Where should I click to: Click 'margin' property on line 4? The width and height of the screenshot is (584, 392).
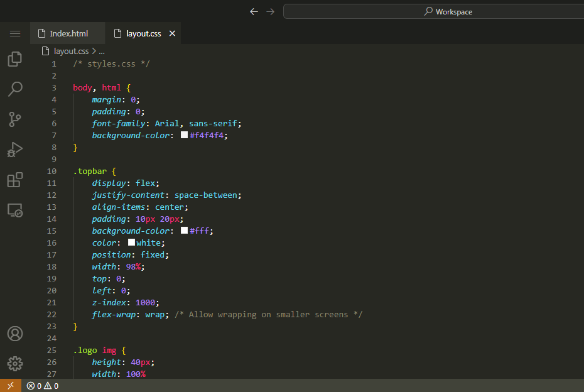107,99
